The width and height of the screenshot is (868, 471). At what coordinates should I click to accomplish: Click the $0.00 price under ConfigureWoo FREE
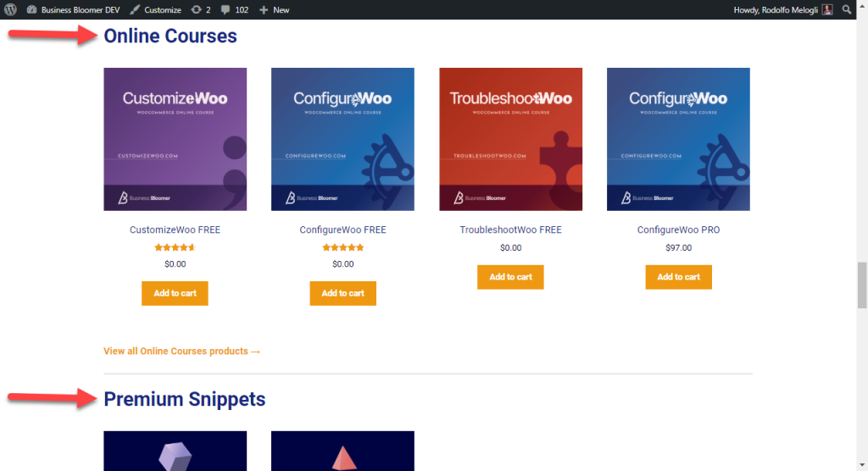pyautogui.click(x=342, y=264)
